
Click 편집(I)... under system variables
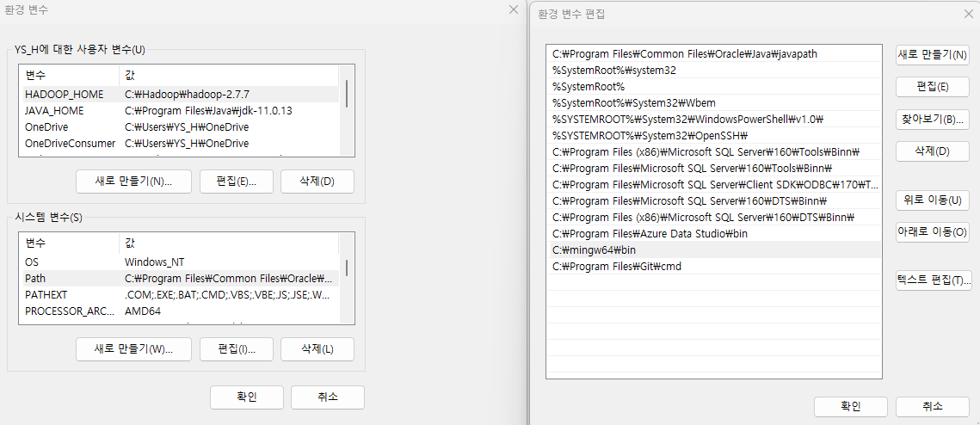237,348
